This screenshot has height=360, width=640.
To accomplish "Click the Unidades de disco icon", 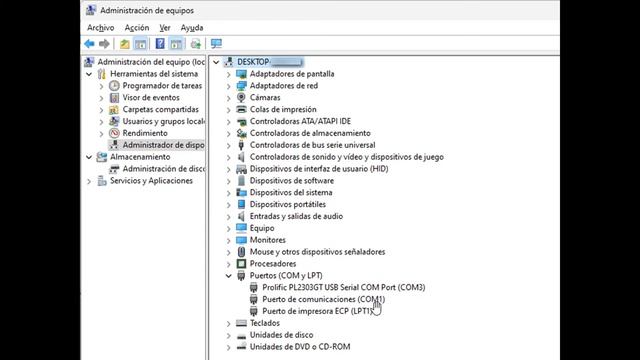I will (x=241, y=336).
